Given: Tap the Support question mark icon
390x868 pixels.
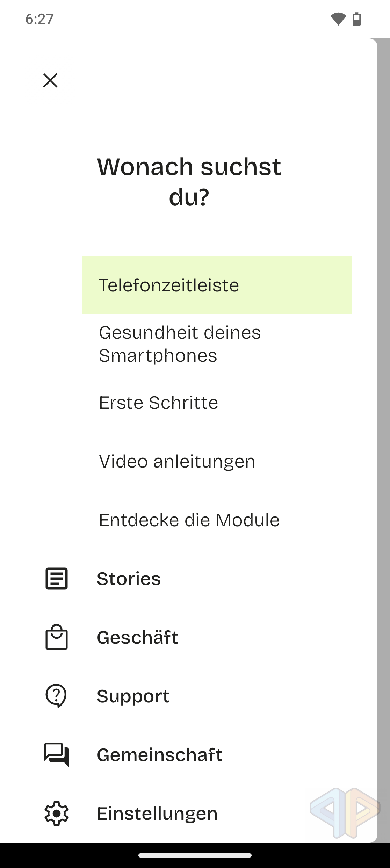Looking at the screenshot, I should tap(56, 696).
